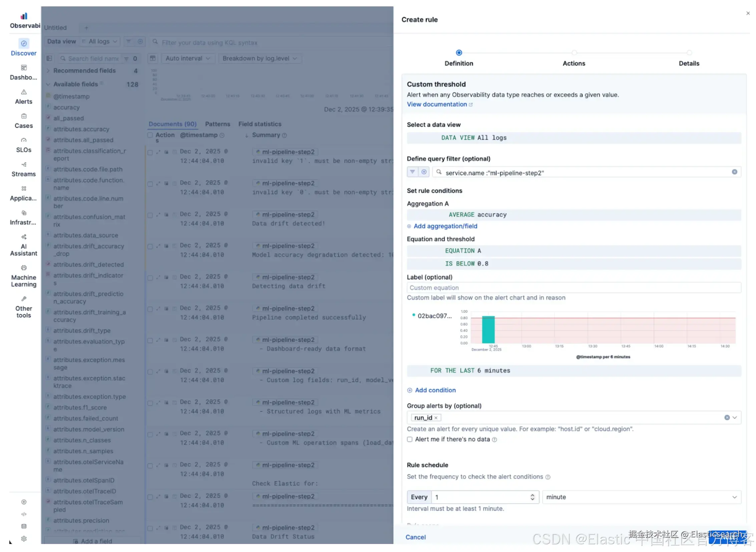Open the AI Assistant icon
Image resolution: width=756 pixels, height=552 pixels.
(x=24, y=238)
